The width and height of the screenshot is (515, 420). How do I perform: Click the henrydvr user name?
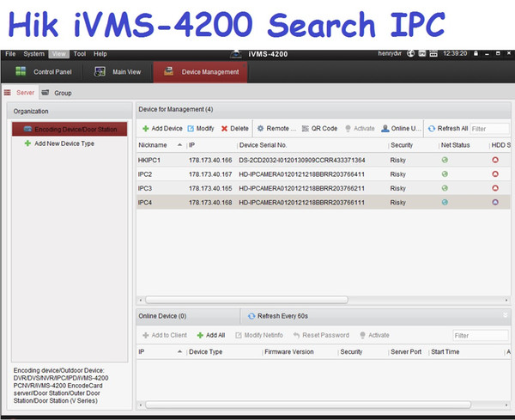pos(390,53)
